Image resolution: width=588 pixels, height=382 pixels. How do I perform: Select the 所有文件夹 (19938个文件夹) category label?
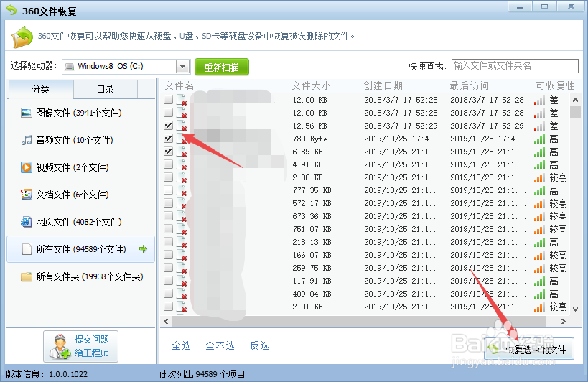[x=90, y=276]
